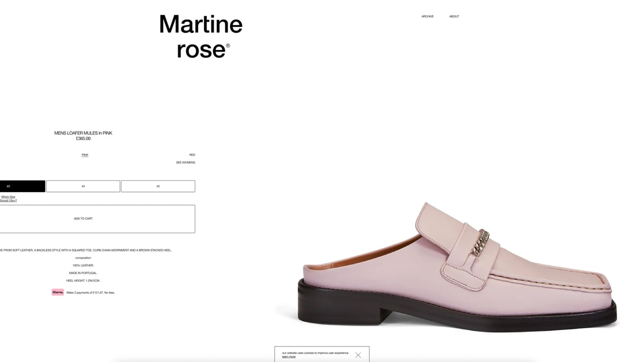This screenshot has width=644, height=362.
Task: Choose the PINK colour option
Action: pyautogui.click(x=85, y=155)
